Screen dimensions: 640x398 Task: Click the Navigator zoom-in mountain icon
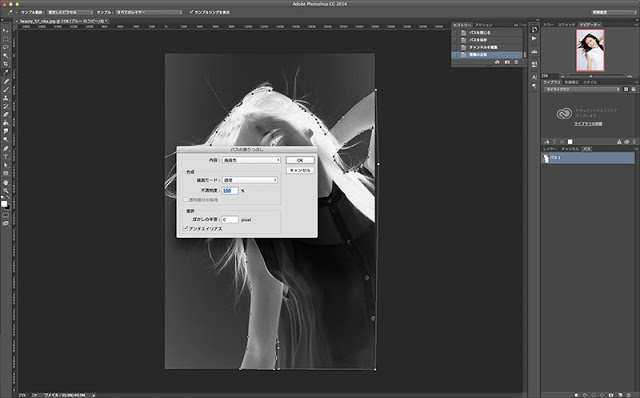pyautogui.click(x=629, y=76)
